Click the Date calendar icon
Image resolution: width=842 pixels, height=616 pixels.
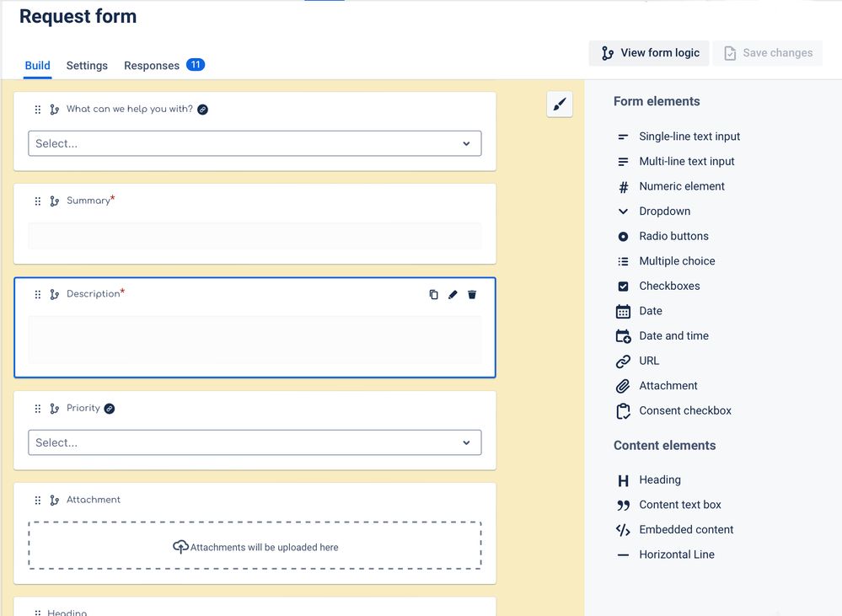point(623,312)
